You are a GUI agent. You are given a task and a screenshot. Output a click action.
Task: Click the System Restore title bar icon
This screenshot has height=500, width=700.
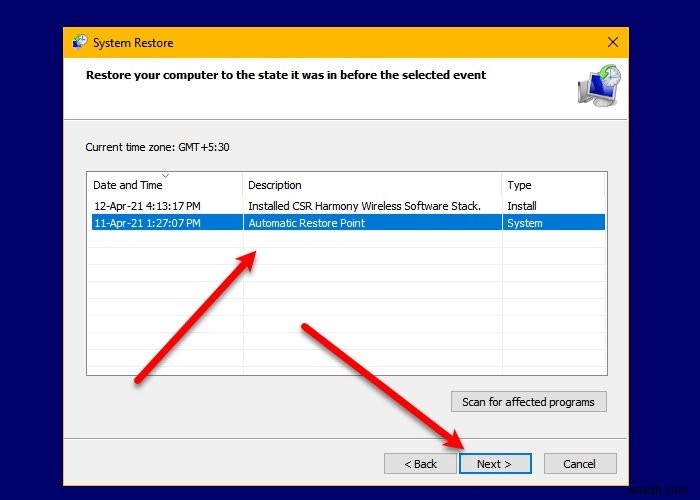(x=80, y=42)
